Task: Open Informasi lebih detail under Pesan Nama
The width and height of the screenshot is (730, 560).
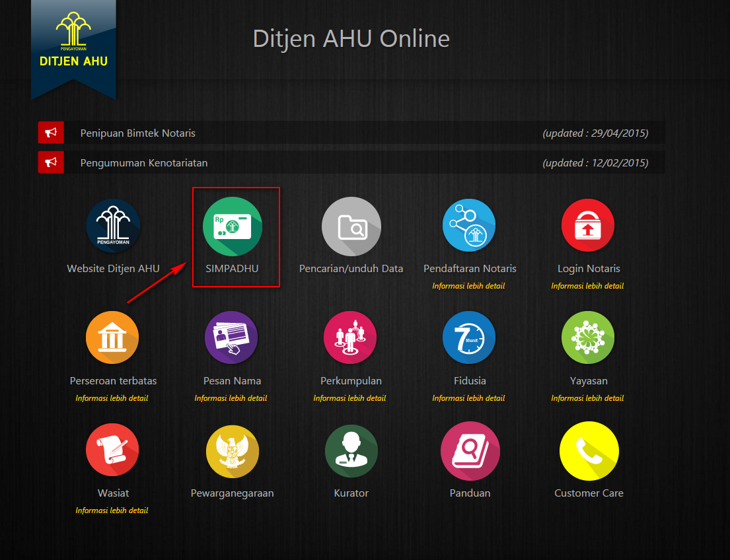Action: coord(231,398)
